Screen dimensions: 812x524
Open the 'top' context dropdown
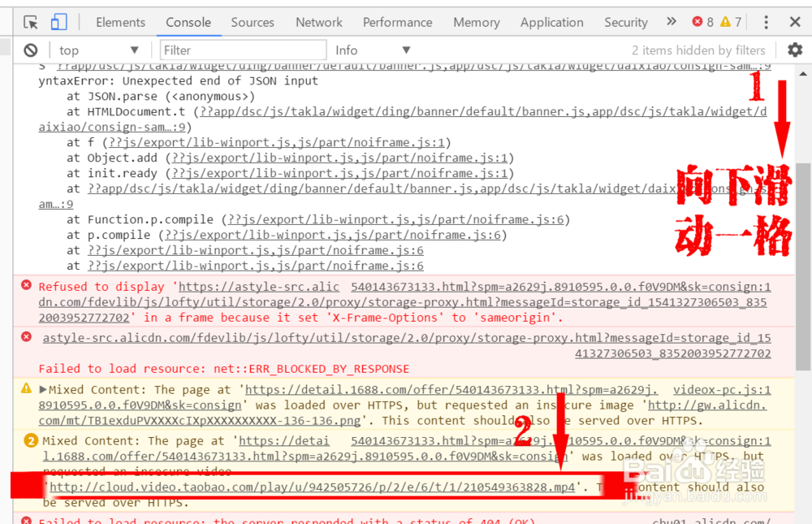pos(98,50)
